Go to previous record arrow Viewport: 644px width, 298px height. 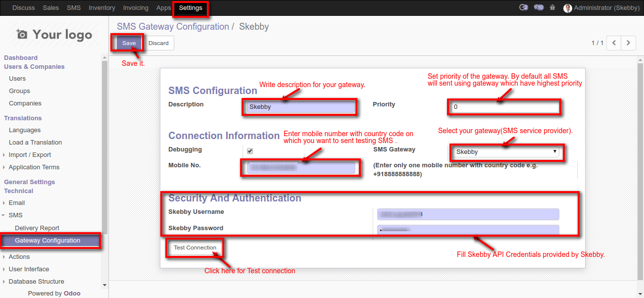[x=614, y=43]
